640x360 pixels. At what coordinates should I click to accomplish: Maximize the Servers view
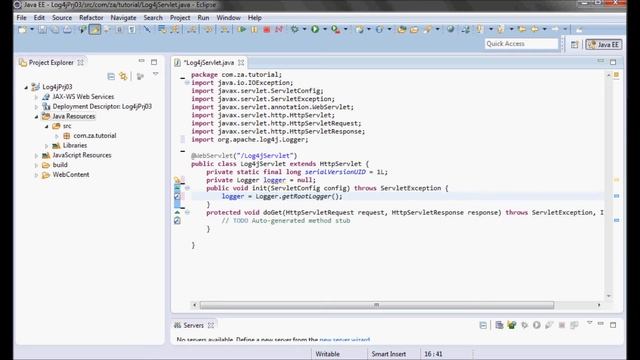click(x=613, y=324)
